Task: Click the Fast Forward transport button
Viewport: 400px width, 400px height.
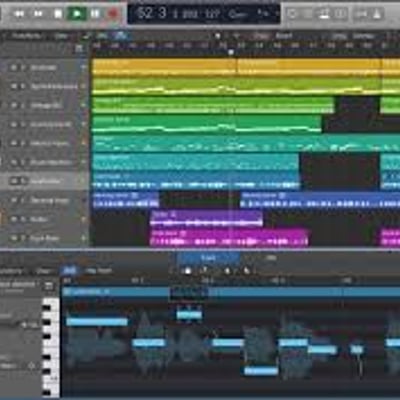Action: (x=39, y=14)
